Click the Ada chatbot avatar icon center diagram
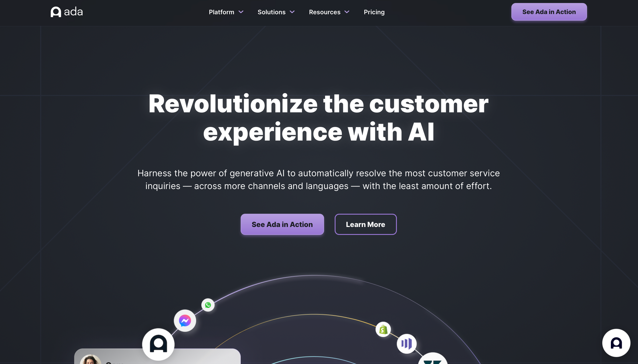This screenshot has height=364, width=638. coord(158,344)
